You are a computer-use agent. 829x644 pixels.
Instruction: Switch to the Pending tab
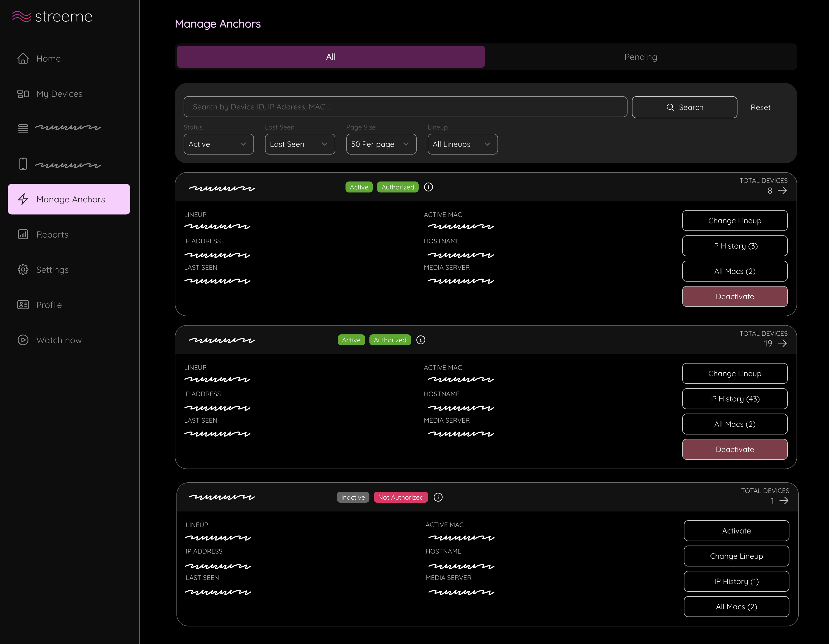pos(641,57)
